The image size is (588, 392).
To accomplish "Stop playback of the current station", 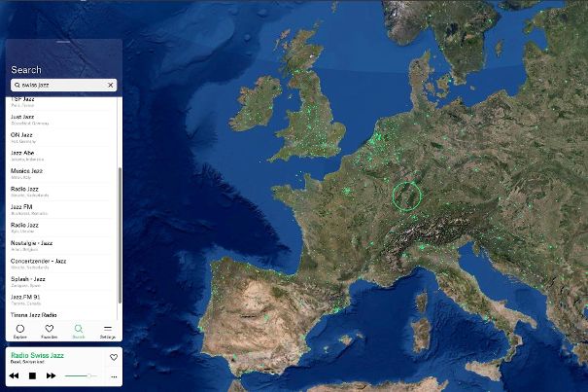I will click(32, 375).
